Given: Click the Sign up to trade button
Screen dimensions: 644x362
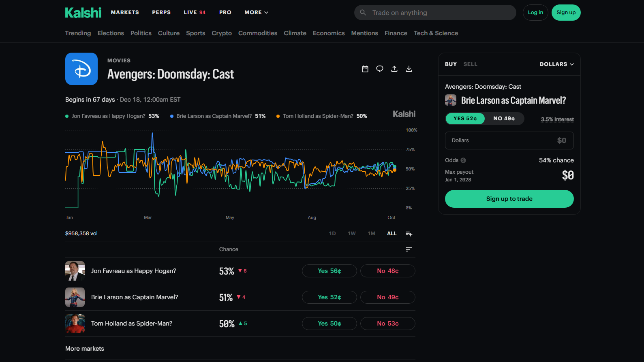Looking at the screenshot, I should click(x=509, y=199).
